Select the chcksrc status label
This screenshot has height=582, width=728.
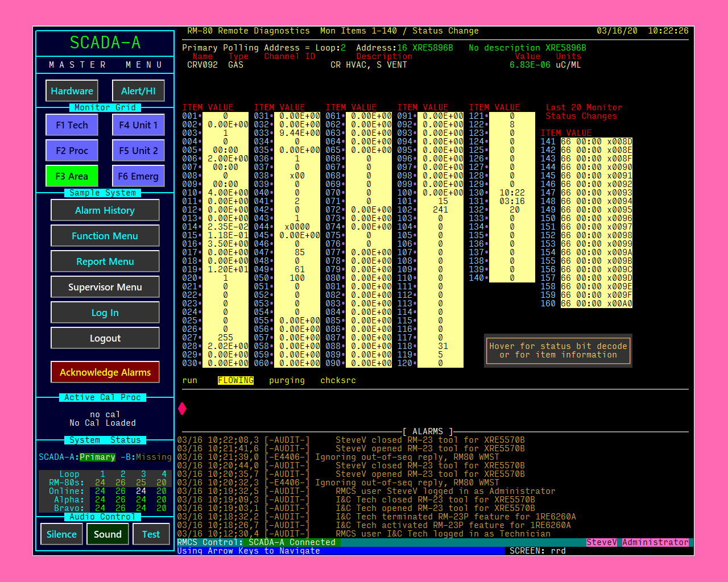(x=338, y=380)
